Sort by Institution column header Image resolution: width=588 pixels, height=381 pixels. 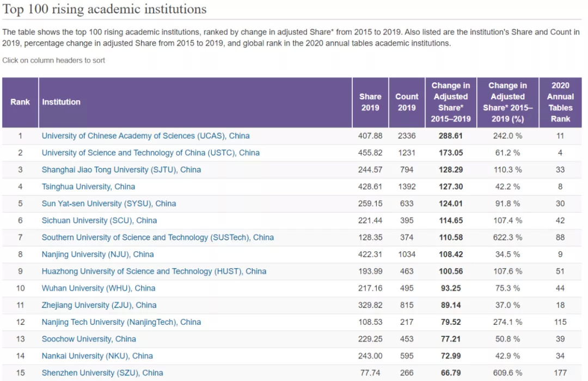click(x=61, y=102)
